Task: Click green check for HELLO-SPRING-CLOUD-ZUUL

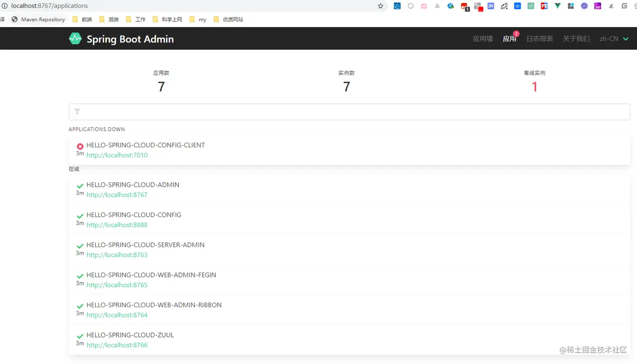Action: click(x=80, y=336)
